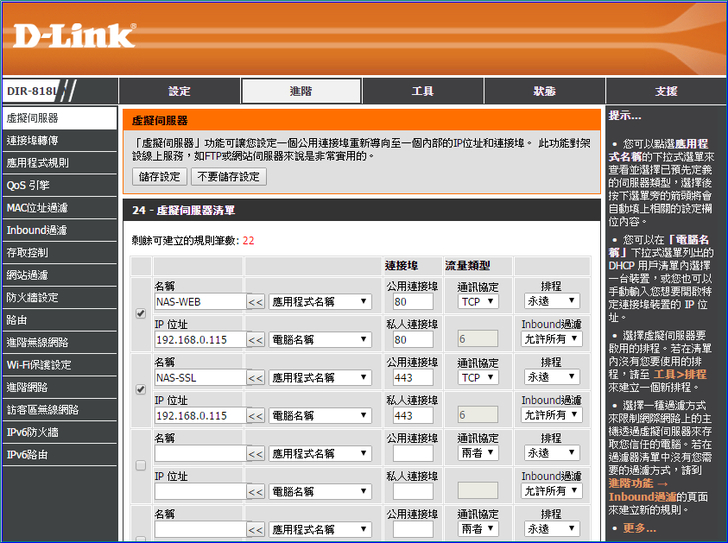Open the 更多... help link
The height and width of the screenshot is (543, 728).
(639, 528)
